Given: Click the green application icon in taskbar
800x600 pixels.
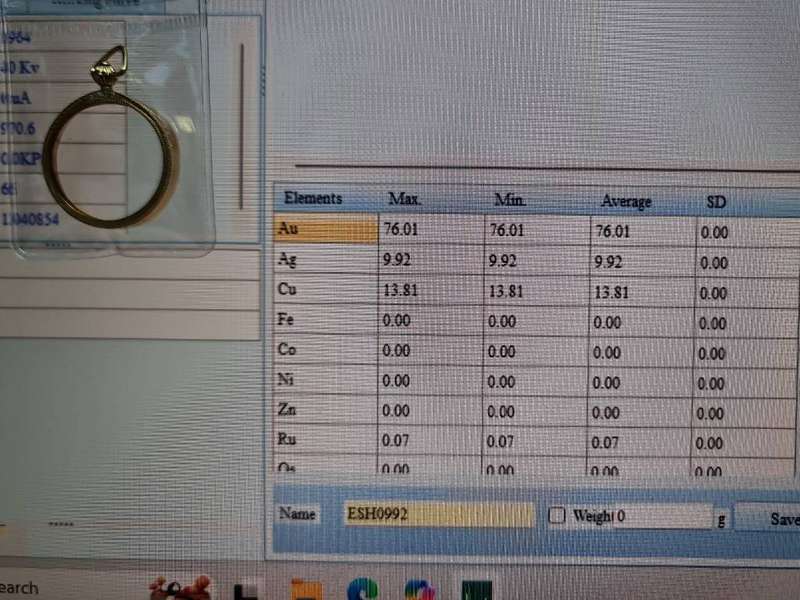Looking at the screenshot, I should pyautogui.click(x=476, y=590).
